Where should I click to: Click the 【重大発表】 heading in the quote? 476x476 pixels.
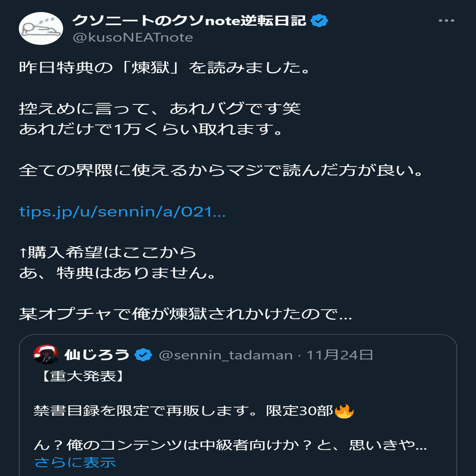coord(82,376)
